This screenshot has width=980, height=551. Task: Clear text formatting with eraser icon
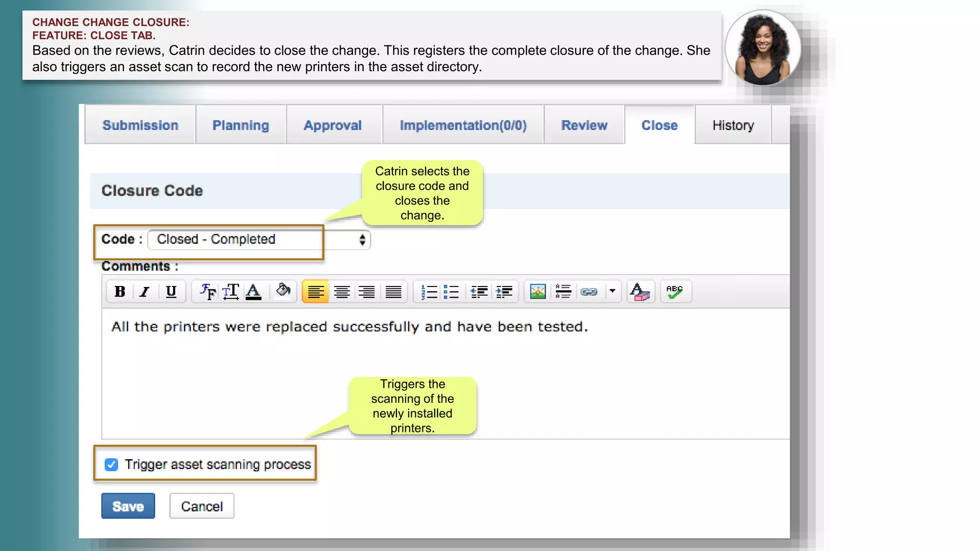coord(640,291)
